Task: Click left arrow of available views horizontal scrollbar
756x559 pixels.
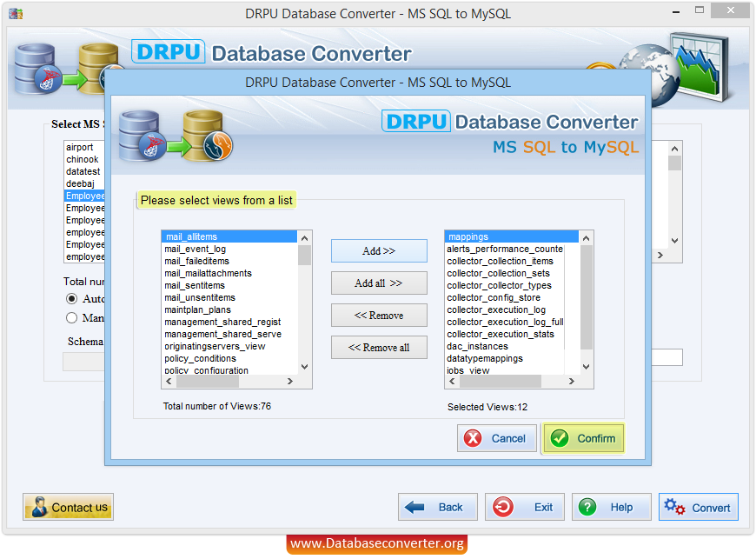Action: (x=169, y=381)
